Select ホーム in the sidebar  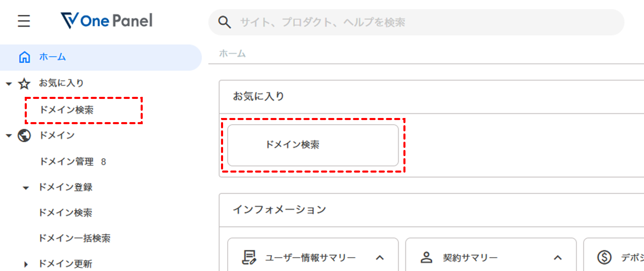point(53,57)
